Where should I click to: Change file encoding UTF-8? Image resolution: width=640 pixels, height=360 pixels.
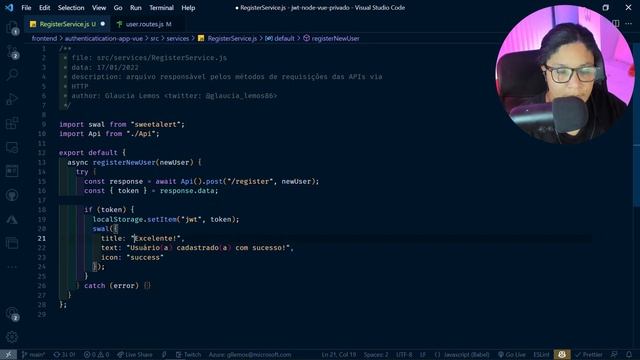[404, 355]
